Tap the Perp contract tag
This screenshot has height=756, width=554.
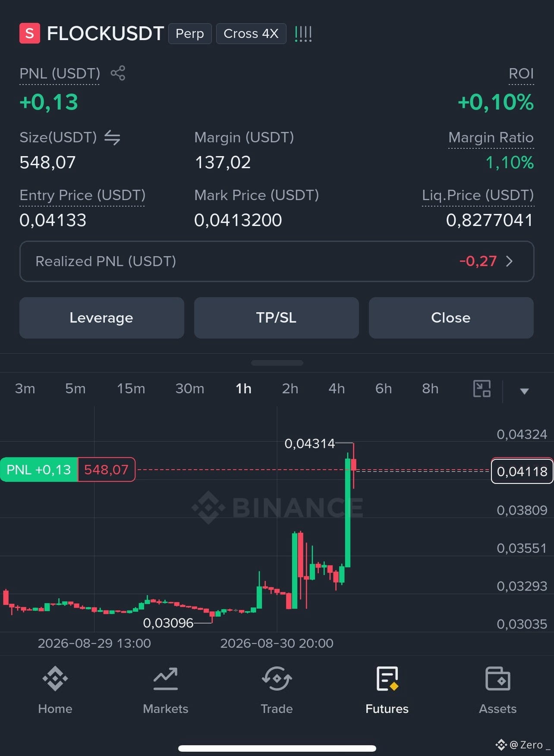tap(190, 34)
